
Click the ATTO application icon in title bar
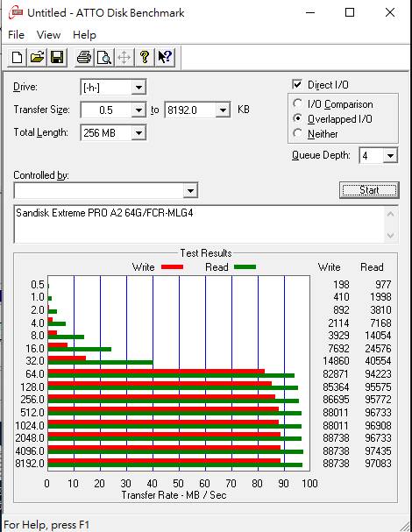(16, 12)
